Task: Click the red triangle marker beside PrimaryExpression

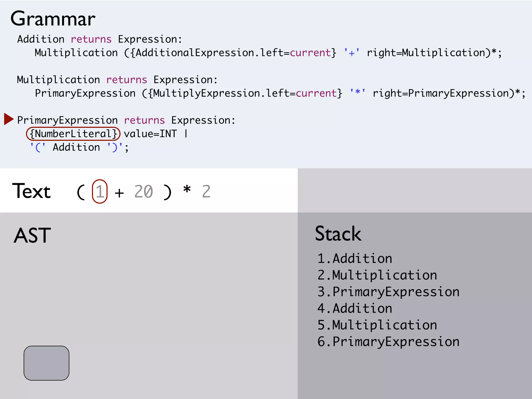Action: click(9, 119)
